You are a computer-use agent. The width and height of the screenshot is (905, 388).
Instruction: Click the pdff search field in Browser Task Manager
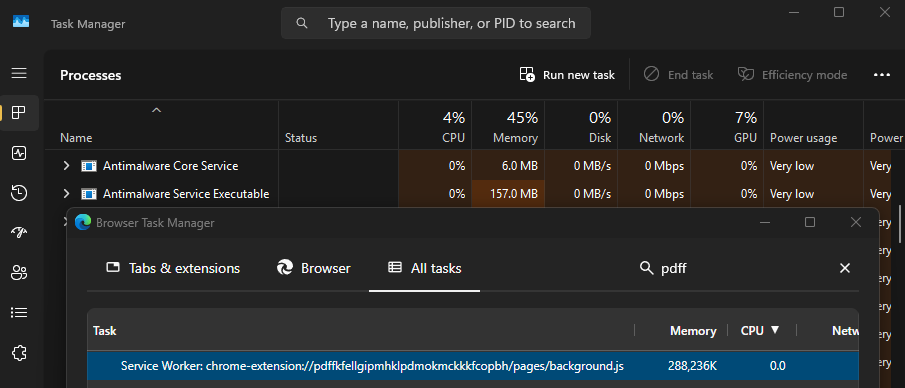pos(745,268)
